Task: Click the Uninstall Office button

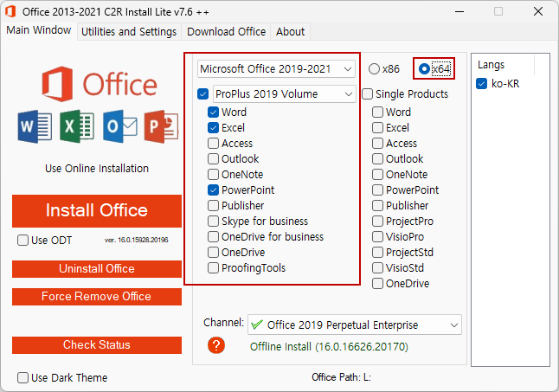Action: coord(97,269)
